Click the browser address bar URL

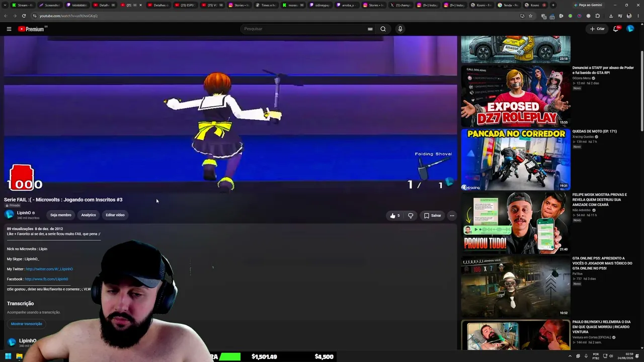68,16
